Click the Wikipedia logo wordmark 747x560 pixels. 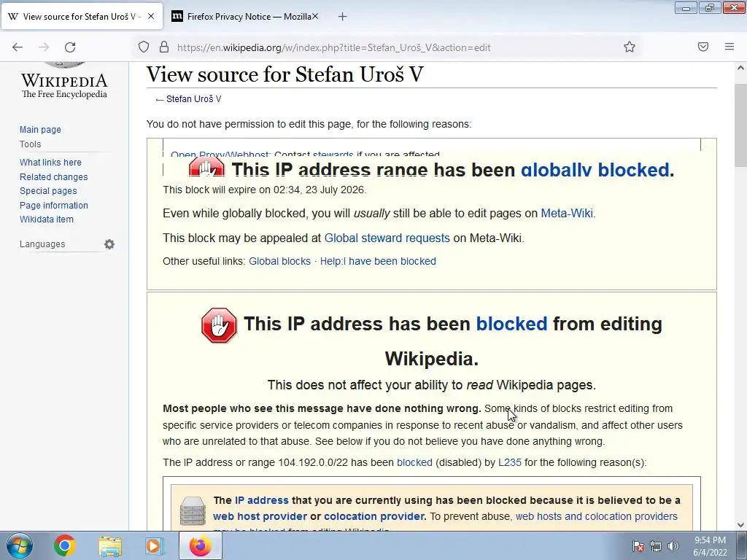click(x=64, y=85)
